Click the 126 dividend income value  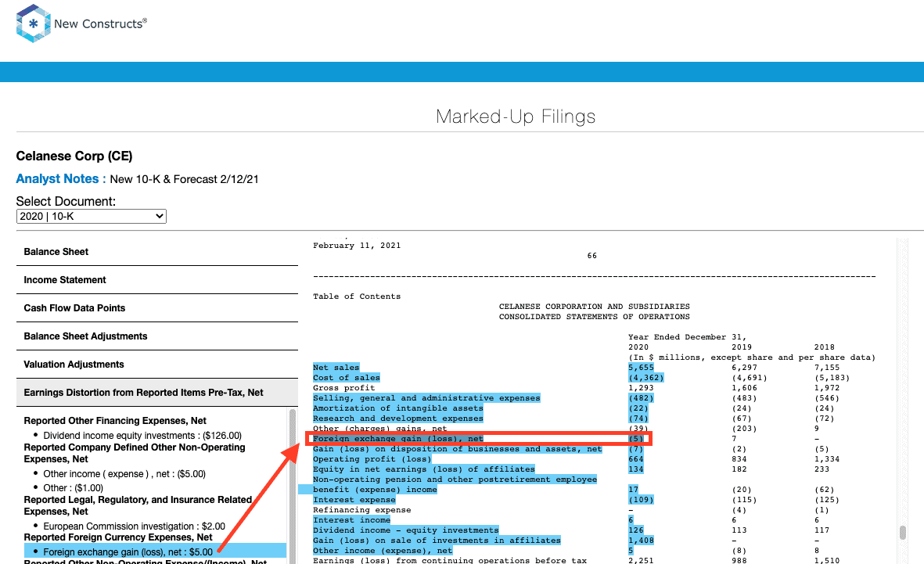636,530
